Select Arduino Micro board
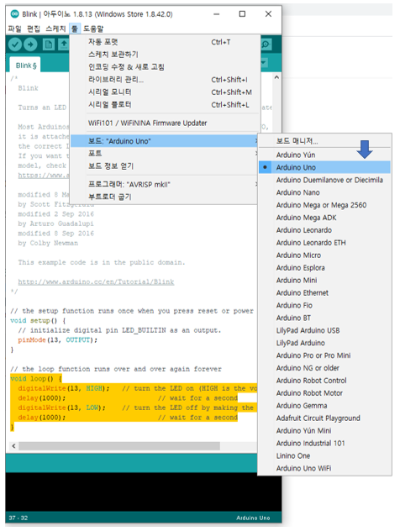 (324, 255)
